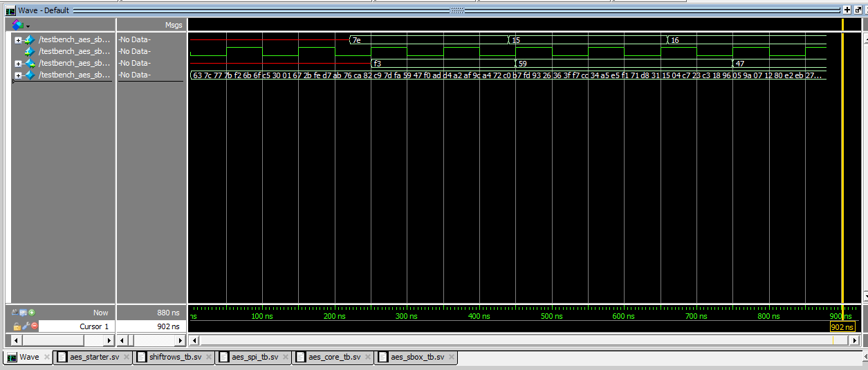Switch to the Wave tab
The image size is (868, 370).
point(29,358)
